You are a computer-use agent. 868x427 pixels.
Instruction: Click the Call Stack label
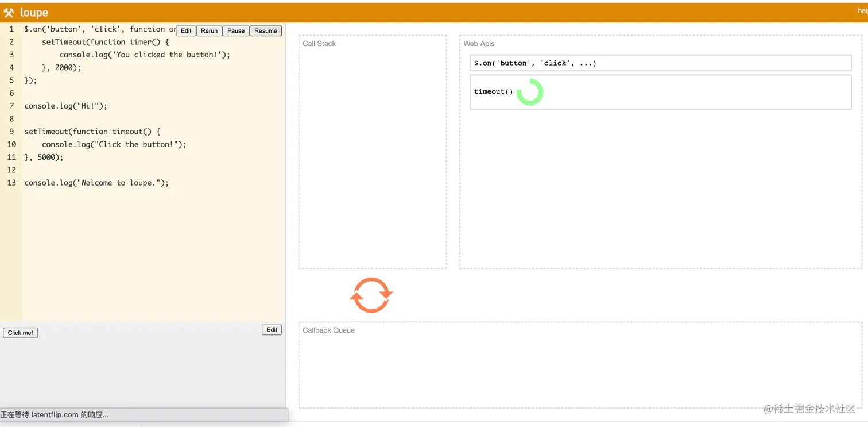coord(319,44)
